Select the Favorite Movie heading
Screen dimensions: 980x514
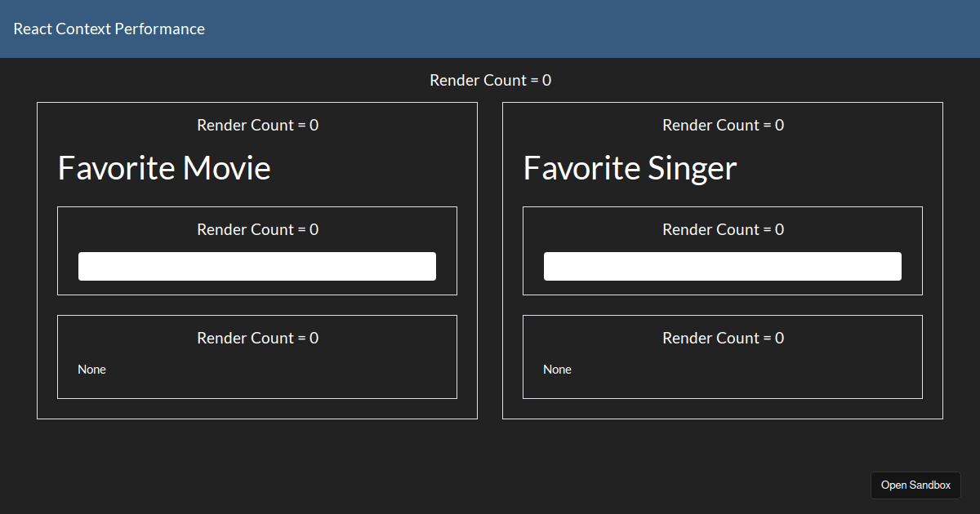(x=163, y=168)
